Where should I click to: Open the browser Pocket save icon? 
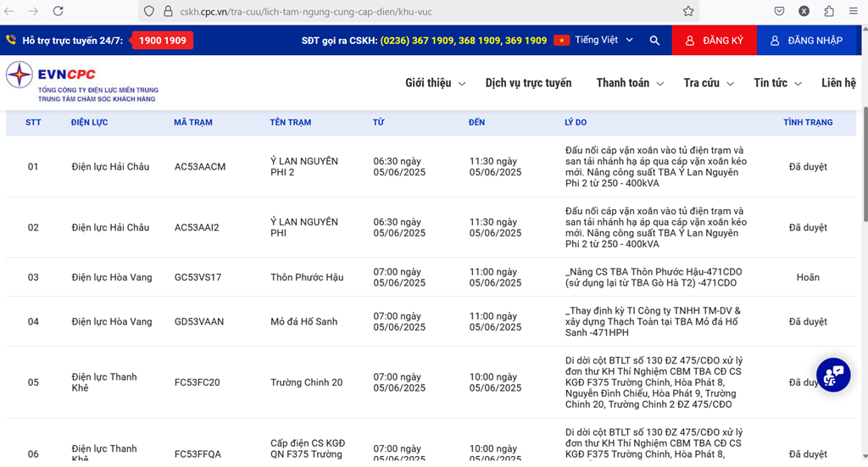click(778, 11)
